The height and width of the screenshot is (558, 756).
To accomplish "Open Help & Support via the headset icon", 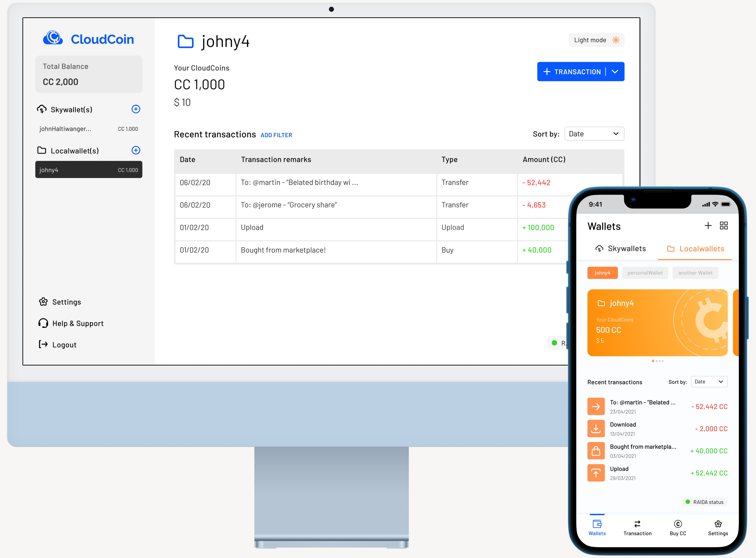I will click(43, 323).
